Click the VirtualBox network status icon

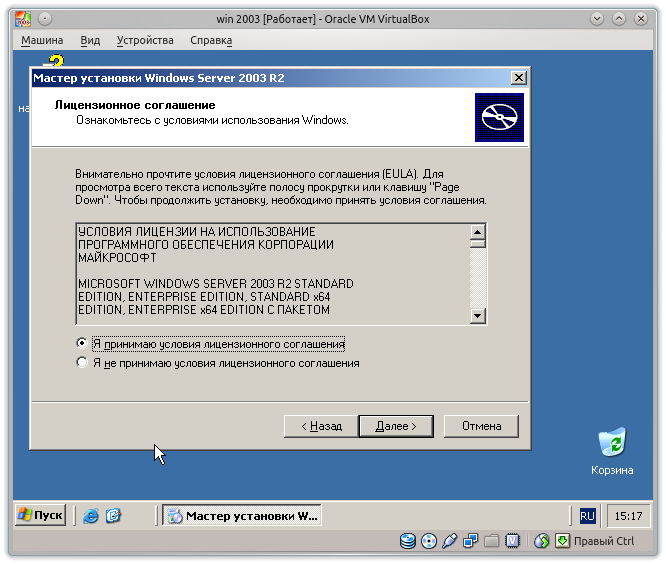470,541
